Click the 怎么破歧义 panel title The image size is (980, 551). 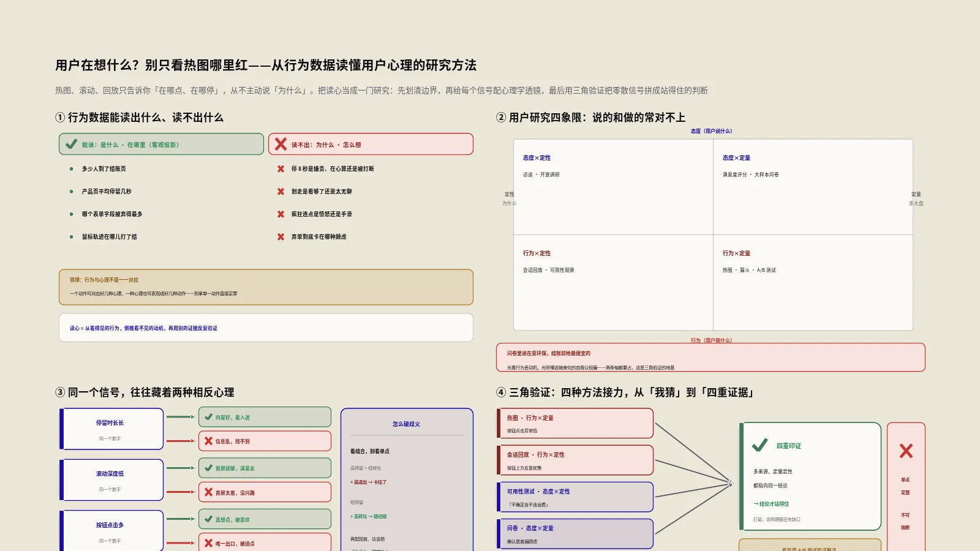(x=406, y=424)
